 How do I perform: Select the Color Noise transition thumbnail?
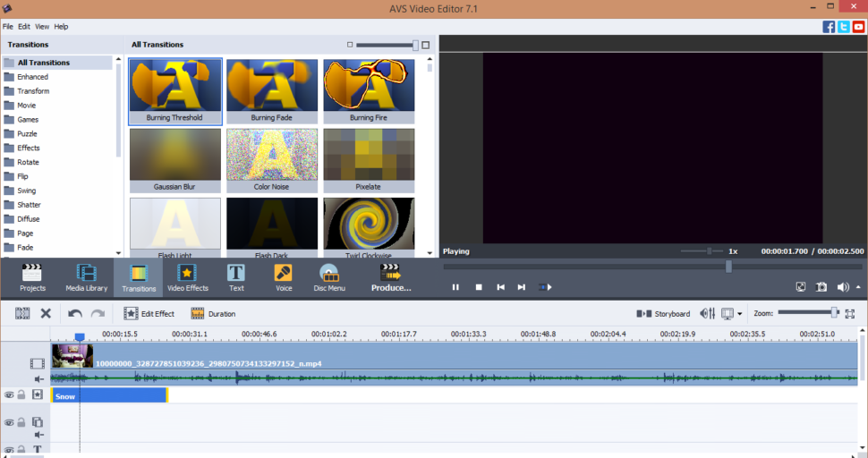[x=272, y=160]
